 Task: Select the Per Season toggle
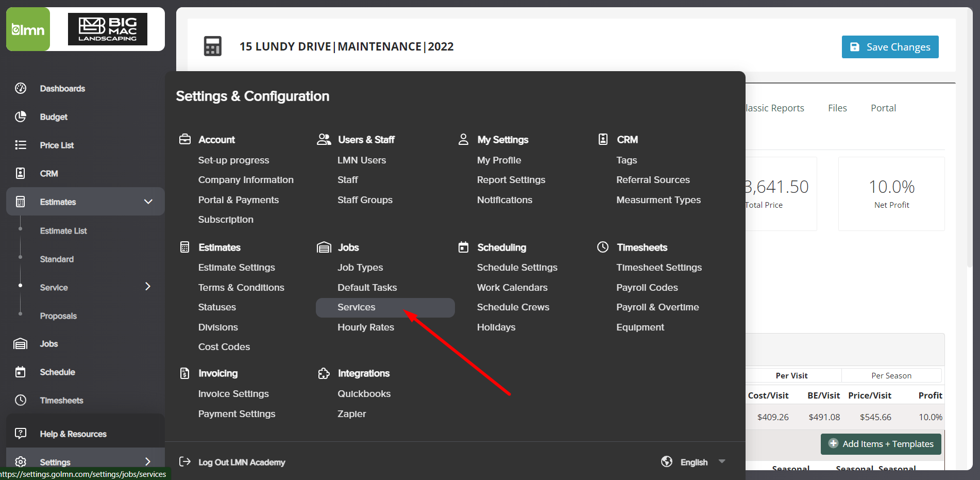point(891,375)
